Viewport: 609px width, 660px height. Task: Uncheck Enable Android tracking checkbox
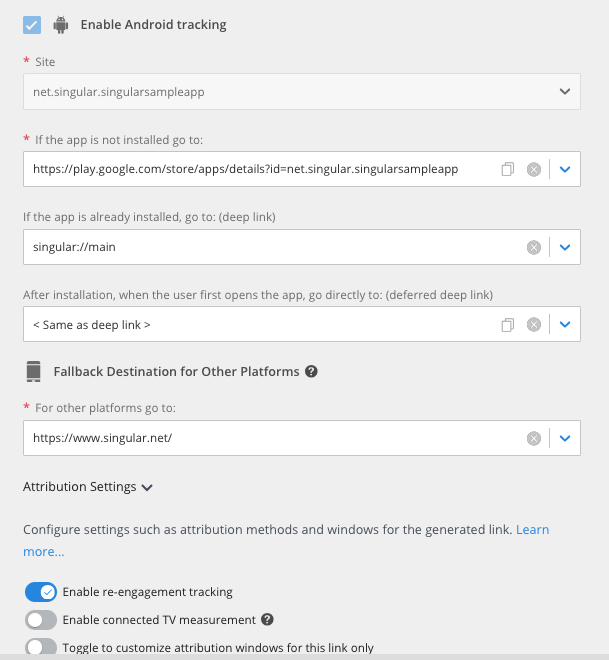pos(32,25)
